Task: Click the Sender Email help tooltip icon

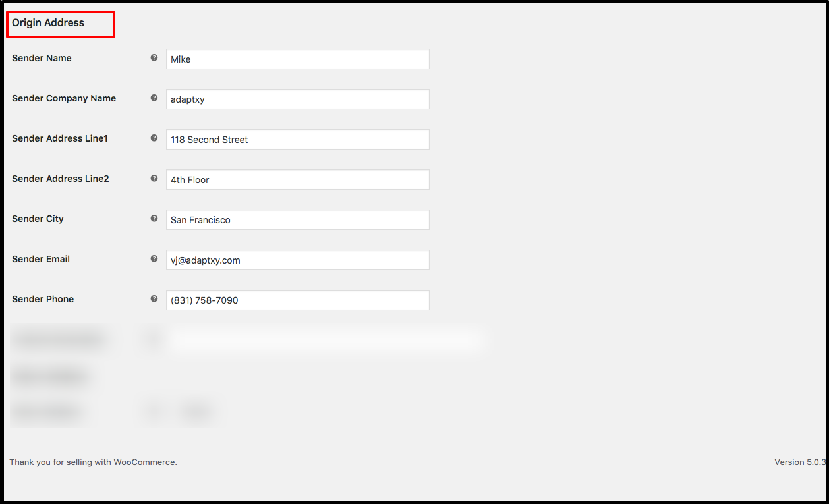Action: (154, 259)
